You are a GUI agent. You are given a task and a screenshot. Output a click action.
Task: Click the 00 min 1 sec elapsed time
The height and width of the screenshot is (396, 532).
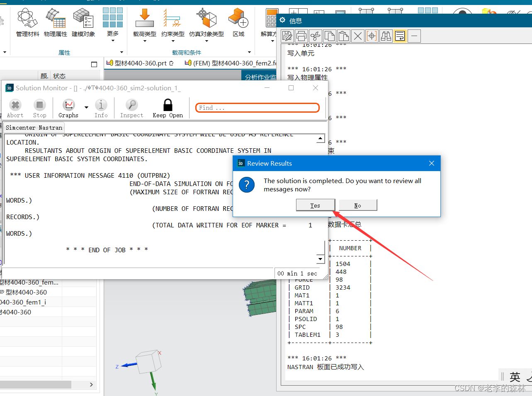(x=297, y=273)
